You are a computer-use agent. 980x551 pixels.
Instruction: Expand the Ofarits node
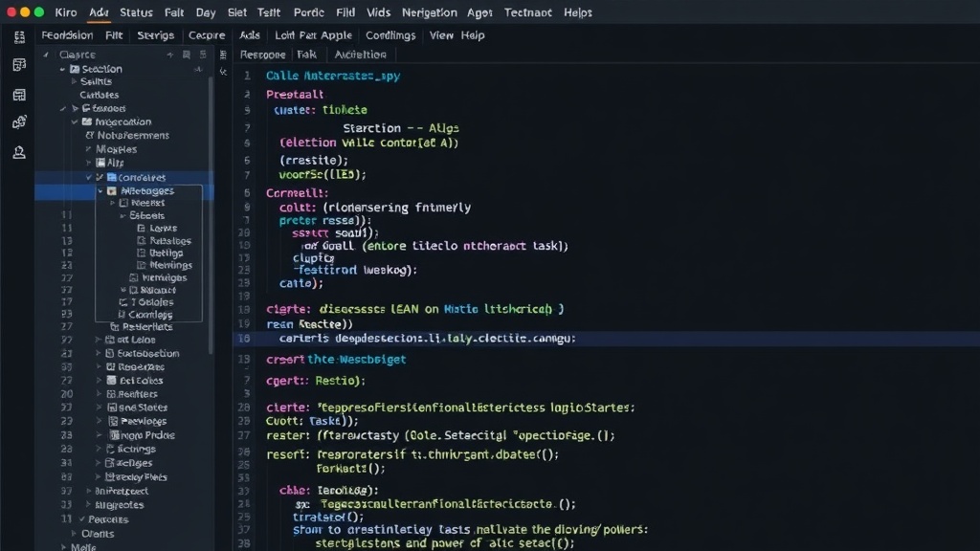pyautogui.click(x=74, y=534)
